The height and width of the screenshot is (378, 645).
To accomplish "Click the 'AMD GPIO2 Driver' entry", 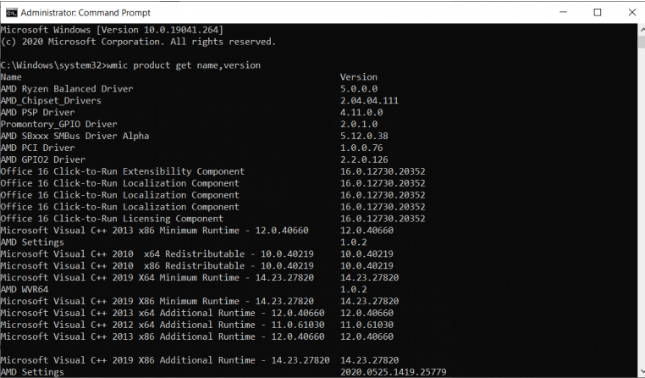I will coord(43,160).
